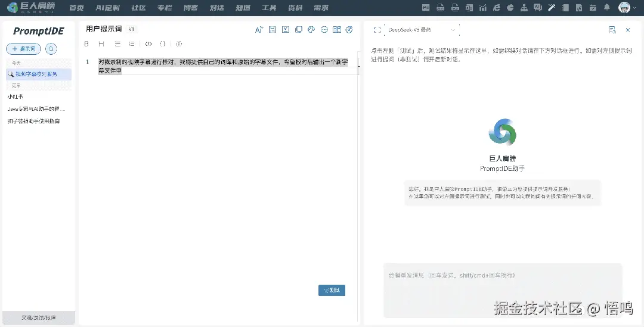Open the IE browser tool icon
This screenshot has width=644, height=327.
coord(497,7)
